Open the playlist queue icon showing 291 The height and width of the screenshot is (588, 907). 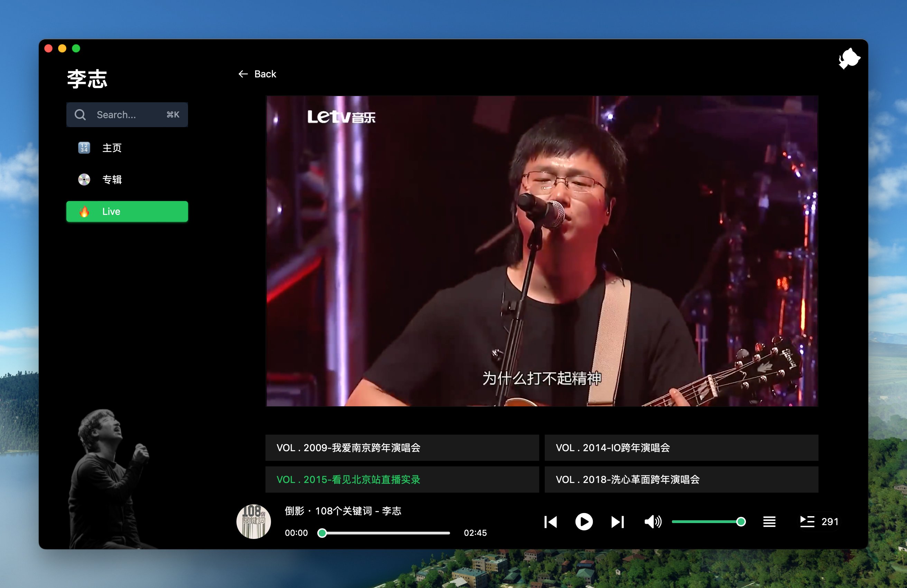807,522
